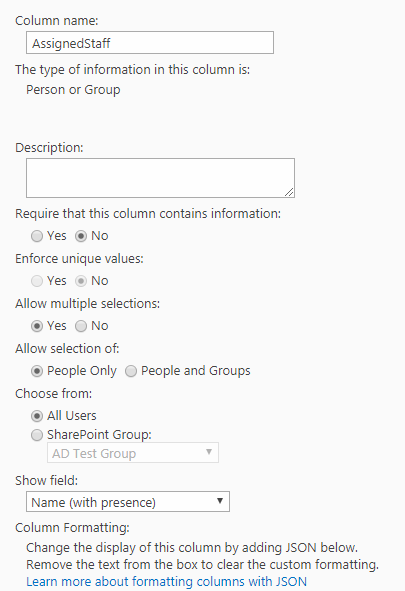Click the Column name input field
Image resolution: width=405 pixels, height=591 pixels.
pos(150,43)
